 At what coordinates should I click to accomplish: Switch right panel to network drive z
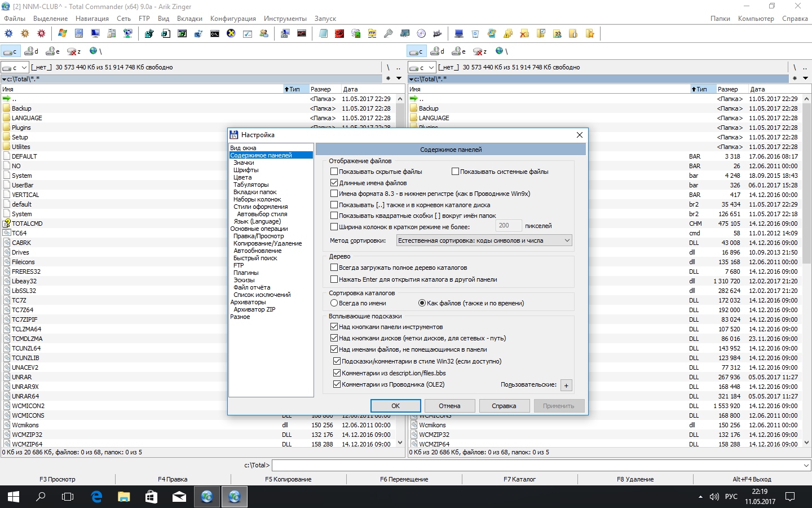[480, 51]
